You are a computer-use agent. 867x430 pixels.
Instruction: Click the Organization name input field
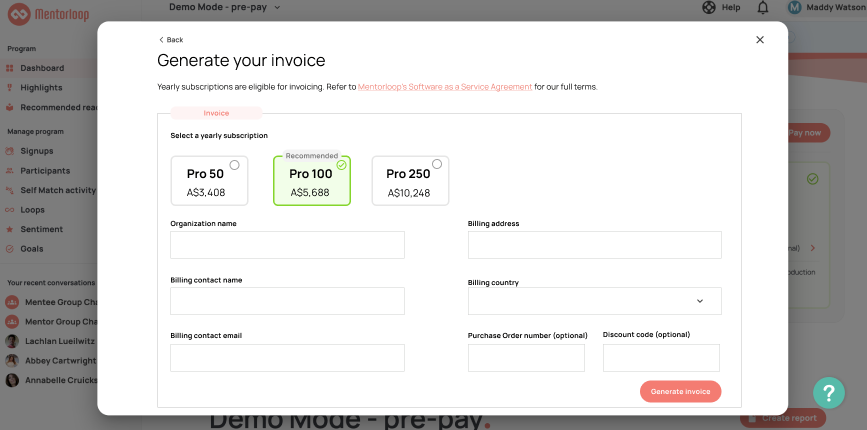[287, 245]
